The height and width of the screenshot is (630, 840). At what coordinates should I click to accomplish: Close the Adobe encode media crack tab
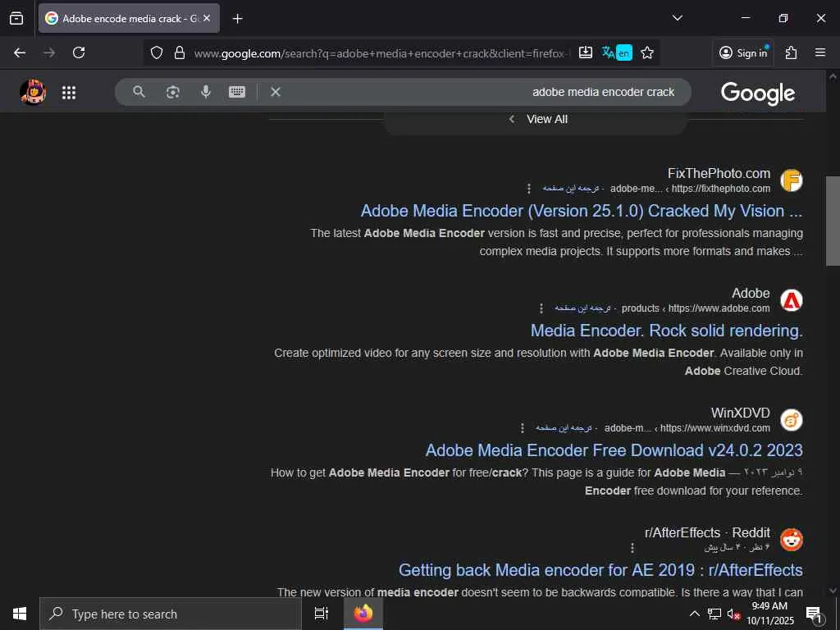pos(207,18)
